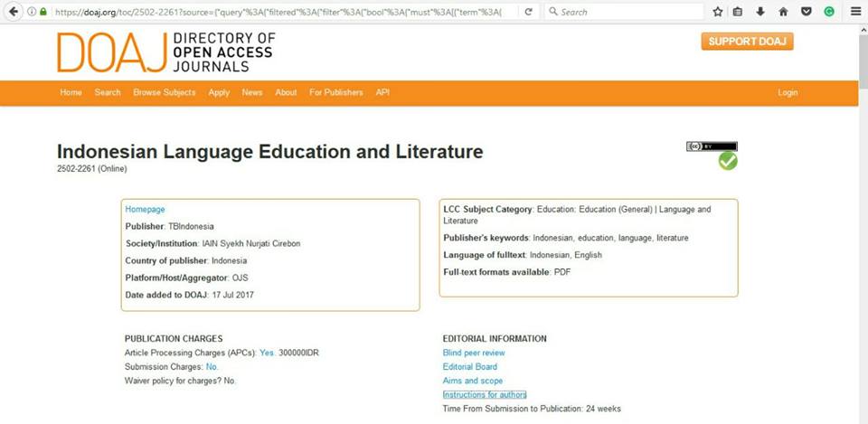Click the journal title Indonesian Language Education and Literature
The width and height of the screenshot is (868, 424).
coord(270,152)
